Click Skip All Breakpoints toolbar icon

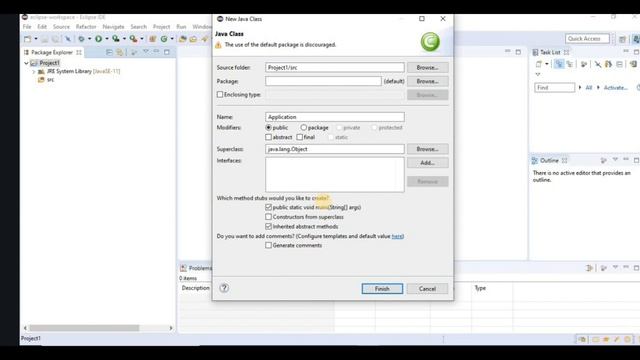coord(68,39)
